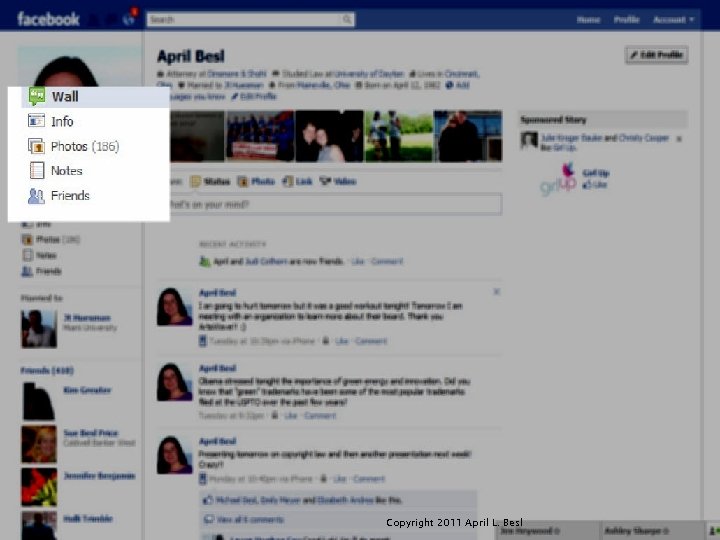
Task: Click Jennifer Benjamin's flower photo thumbnail
Action: pos(39,487)
